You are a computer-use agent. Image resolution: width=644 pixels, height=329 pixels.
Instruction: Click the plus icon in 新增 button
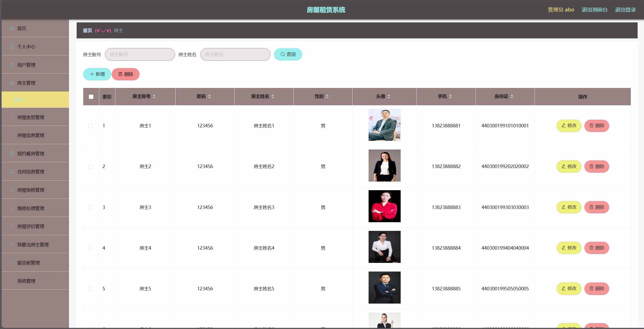(92, 74)
